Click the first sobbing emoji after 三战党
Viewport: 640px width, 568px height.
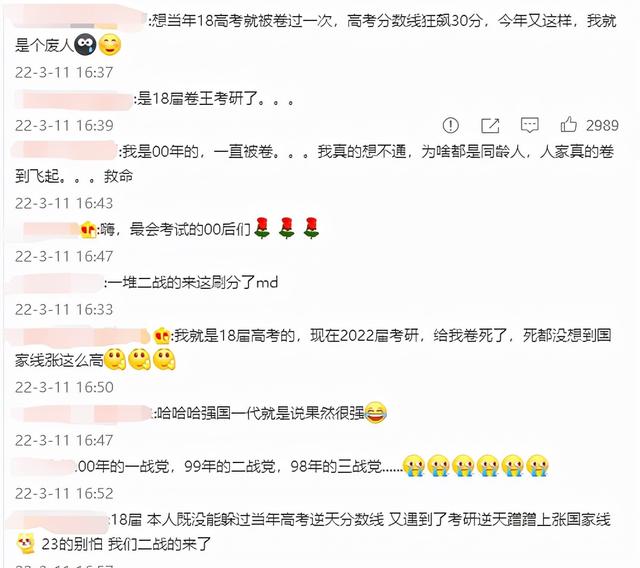click(414, 466)
